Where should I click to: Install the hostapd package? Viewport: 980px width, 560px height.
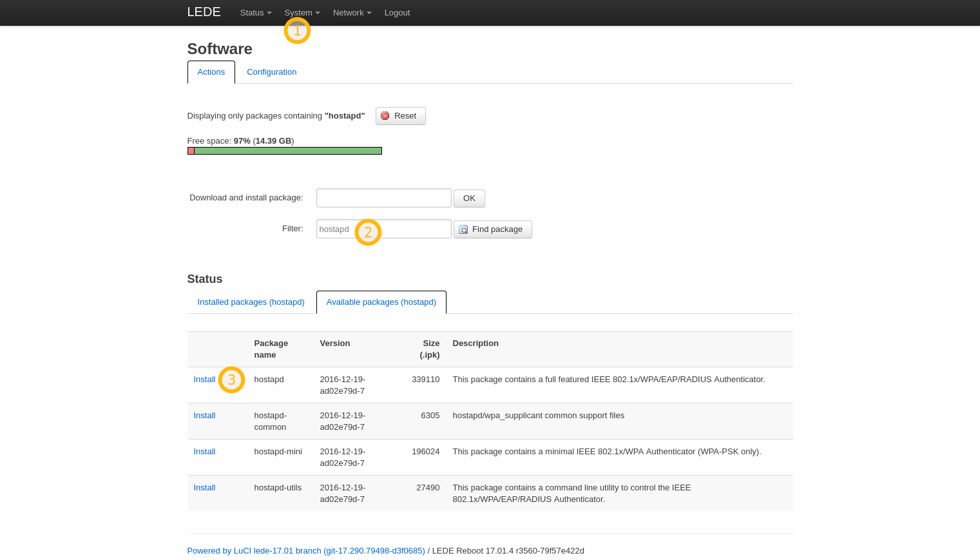[x=204, y=379]
